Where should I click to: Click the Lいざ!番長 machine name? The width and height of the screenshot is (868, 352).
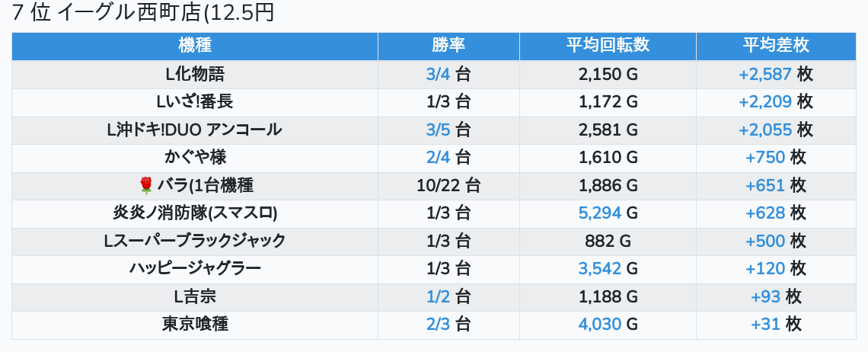click(x=195, y=102)
